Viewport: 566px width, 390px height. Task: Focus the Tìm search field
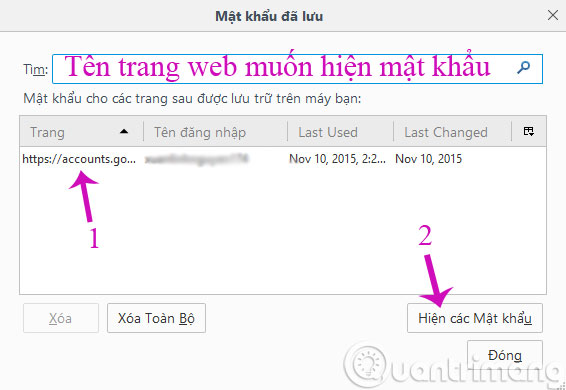click(297, 69)
